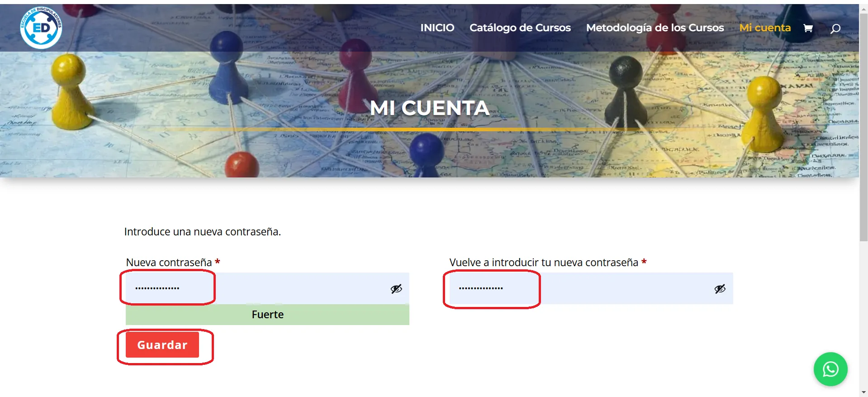868x397 pixels.
Task: Click the Guardar button
Action: [x=162, y=345]
